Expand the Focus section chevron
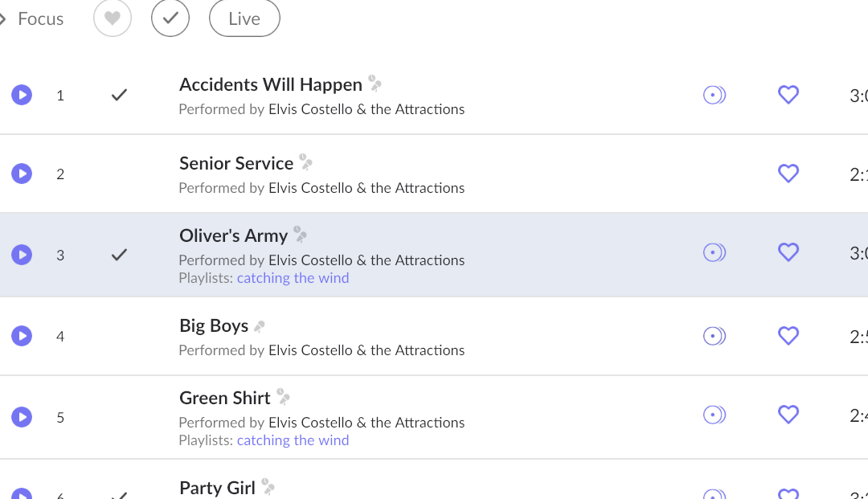This screenshot has width=868, height=499. (x=3, y=18)
